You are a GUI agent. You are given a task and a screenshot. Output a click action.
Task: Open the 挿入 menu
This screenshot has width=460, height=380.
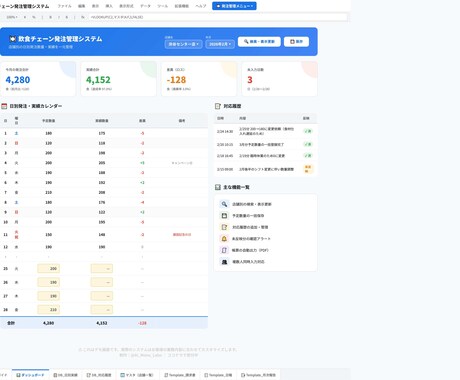pos(109,6)
